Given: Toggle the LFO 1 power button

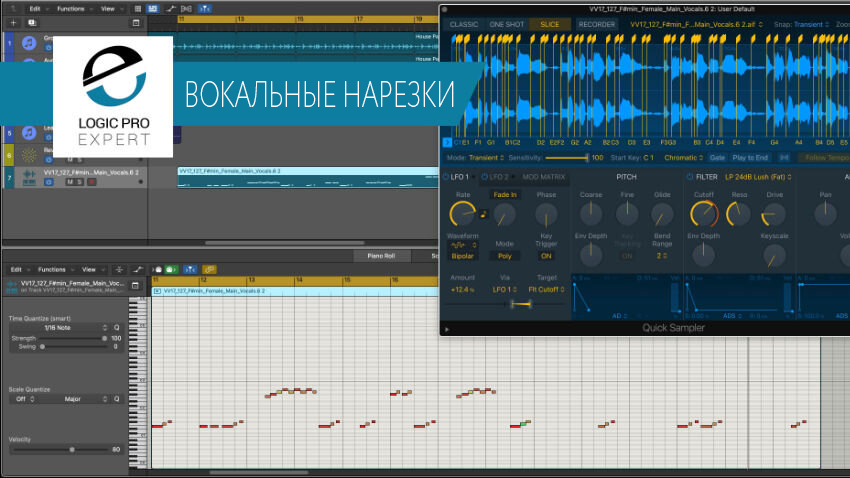Looking at the screenshot, I should (x=446, y=177).
